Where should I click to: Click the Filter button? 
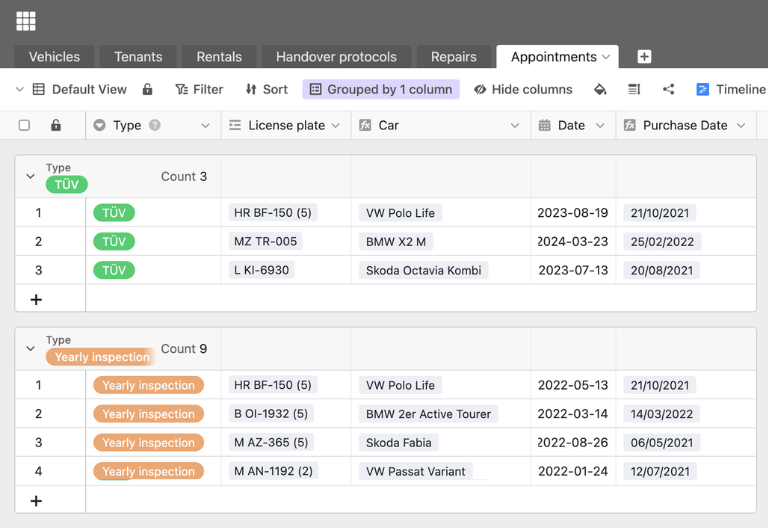199,89
